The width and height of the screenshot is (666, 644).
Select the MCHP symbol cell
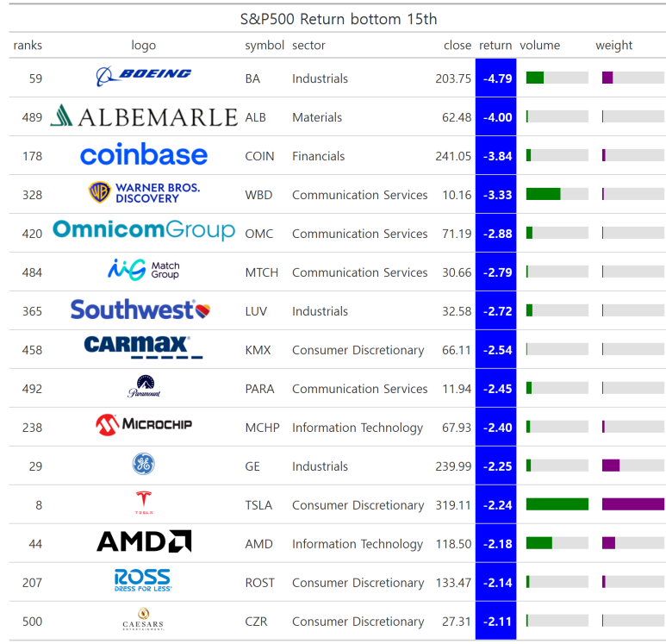pyautogui.click(x=262, y=428)
